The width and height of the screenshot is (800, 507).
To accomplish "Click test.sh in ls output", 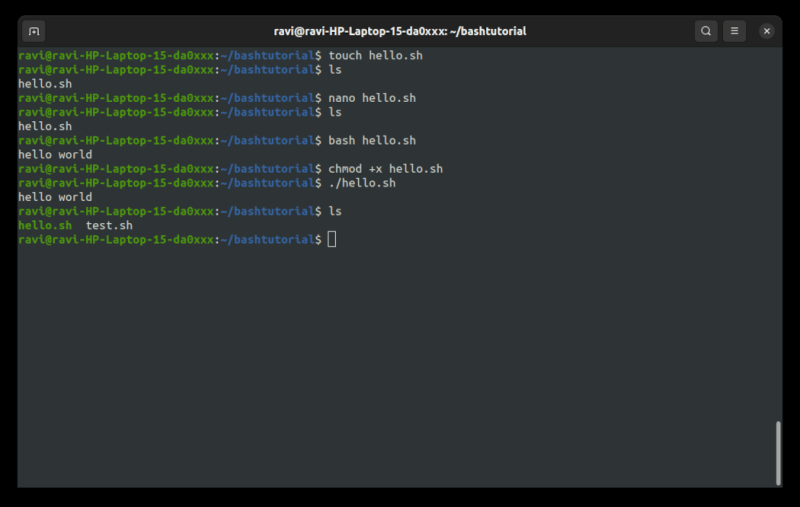I will tap(109, 225).
